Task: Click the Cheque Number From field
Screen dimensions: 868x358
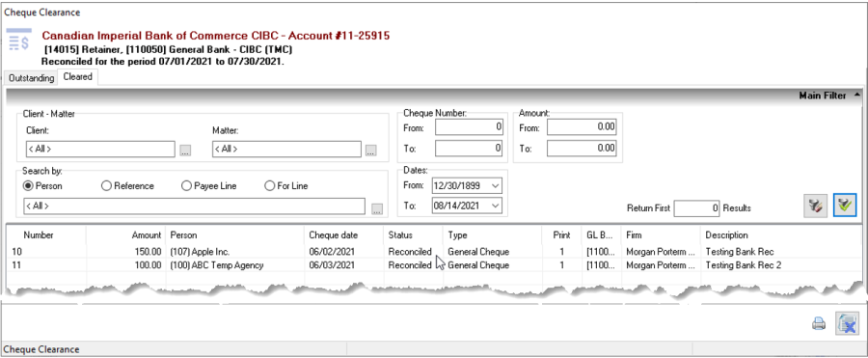Action: 469,127
